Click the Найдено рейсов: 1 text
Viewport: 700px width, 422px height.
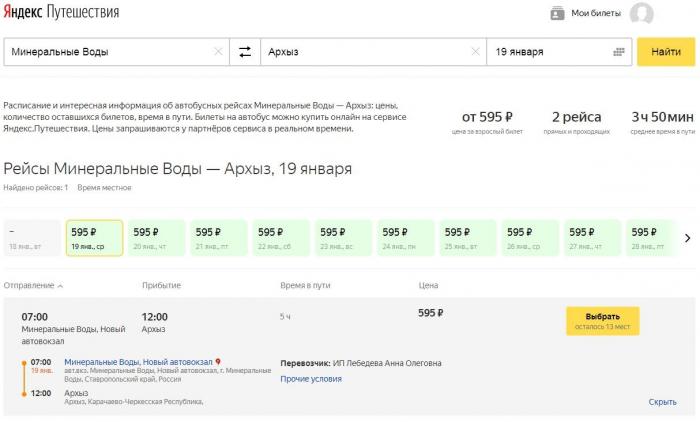point(36,188)
